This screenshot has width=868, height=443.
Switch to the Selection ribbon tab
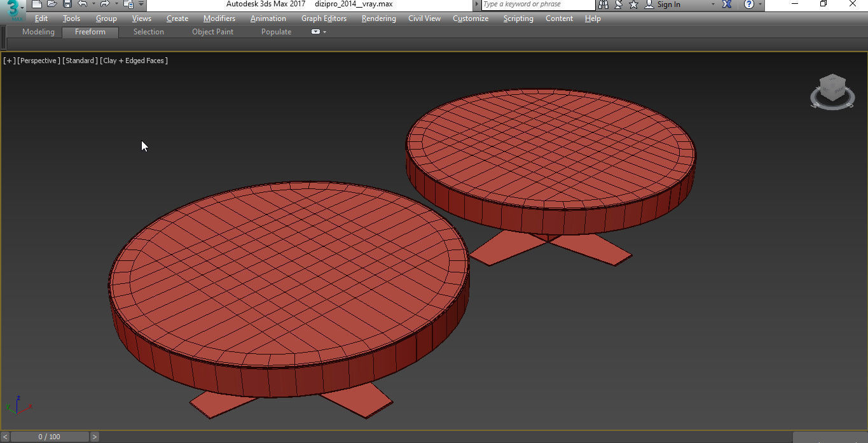point(148,32)
